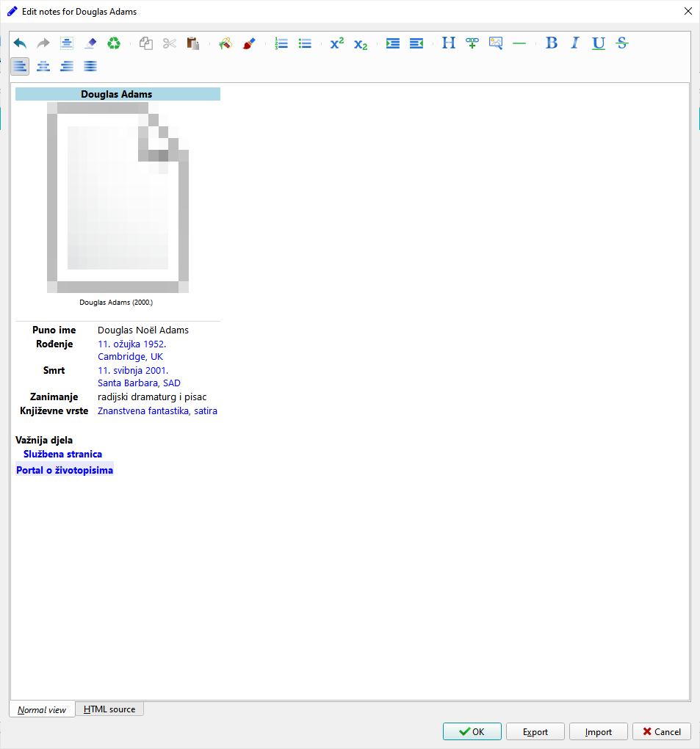
Task: Increase indentation of the paragraph
Action: pyautogui.click(x=393, y=43)
